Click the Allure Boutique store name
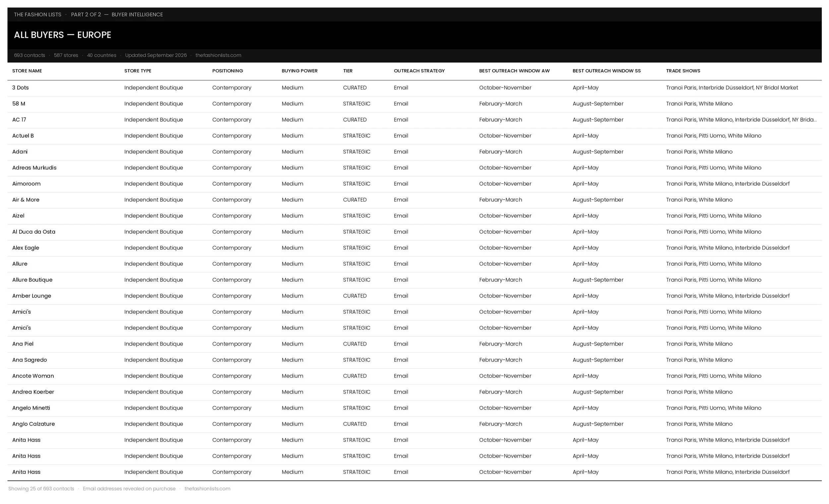Screen dimensions: 829x504 [x=32, y=280]
